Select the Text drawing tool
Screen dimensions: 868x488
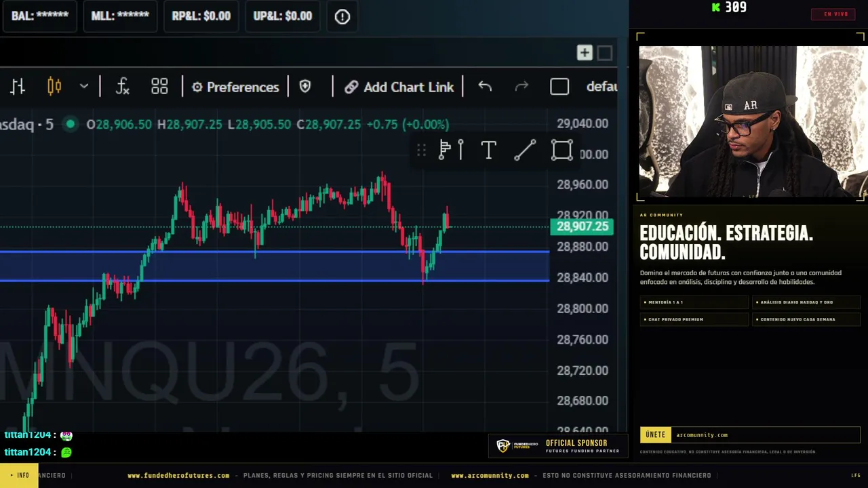pyautogui.click(x=489, y=150)
